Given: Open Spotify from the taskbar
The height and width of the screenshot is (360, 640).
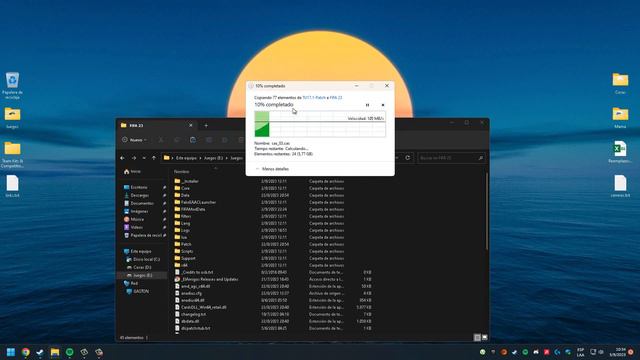Looking at the screenshot, I should (x=69, y=352).
